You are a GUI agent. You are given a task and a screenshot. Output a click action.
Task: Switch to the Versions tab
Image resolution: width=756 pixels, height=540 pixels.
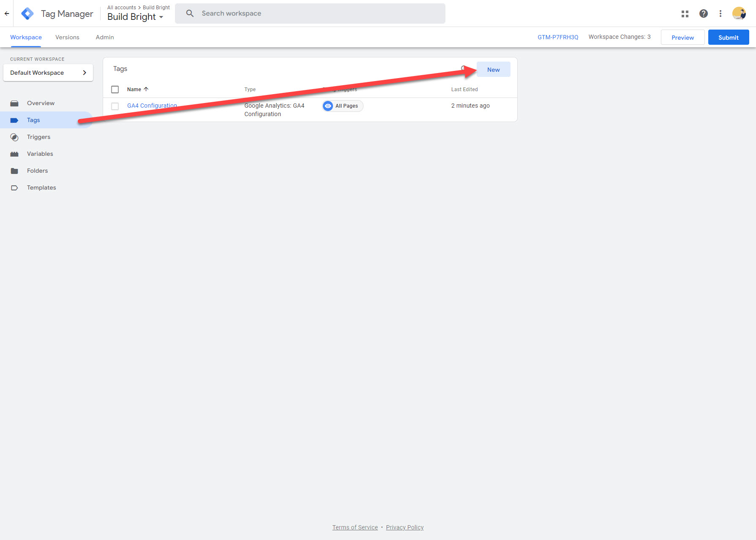(67, 37)
